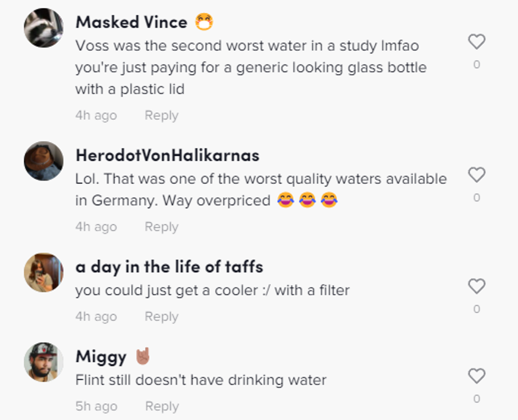The image size is (518, 420).
Task: Like Miggy's comment about Flint
Action: coord(477,376)
